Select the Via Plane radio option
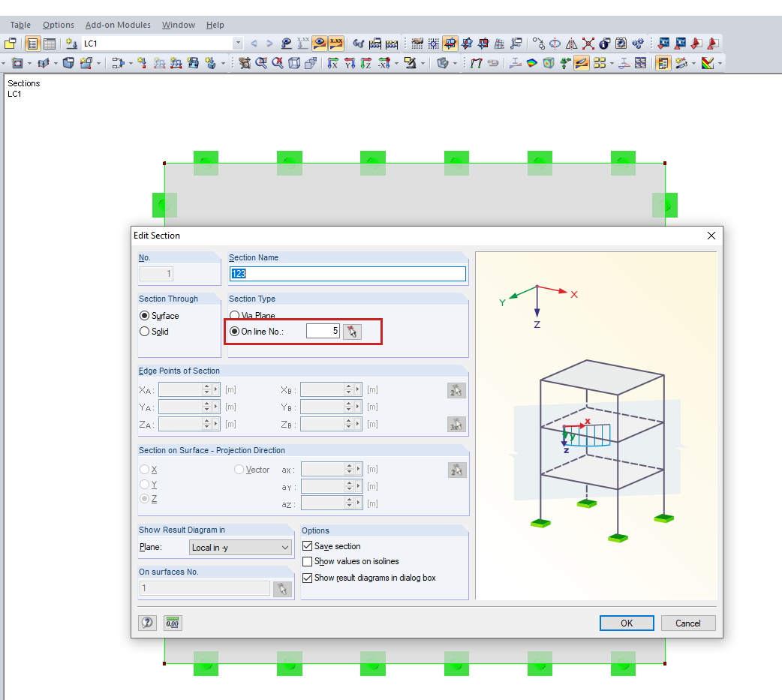782x700 pixels. click(234, 316)
